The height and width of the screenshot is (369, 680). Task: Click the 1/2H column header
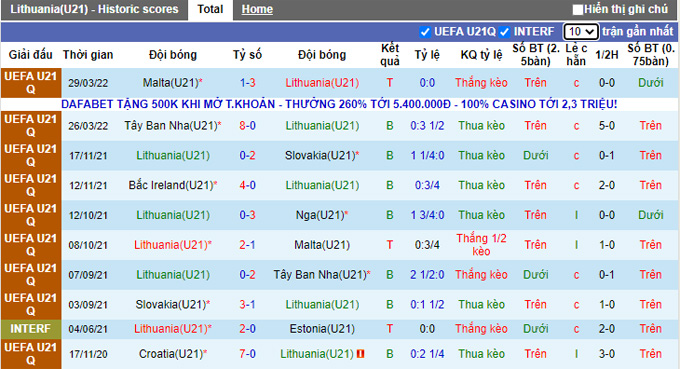pos(607,55)
